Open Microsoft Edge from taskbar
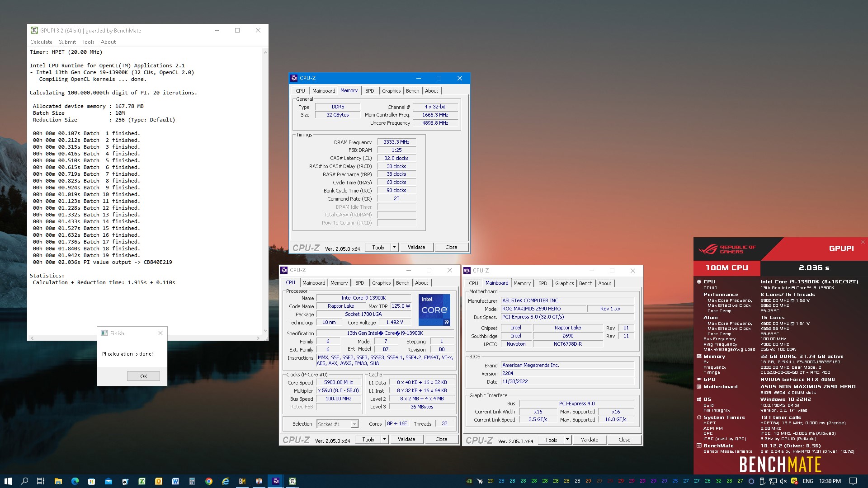 coord(75,481)
